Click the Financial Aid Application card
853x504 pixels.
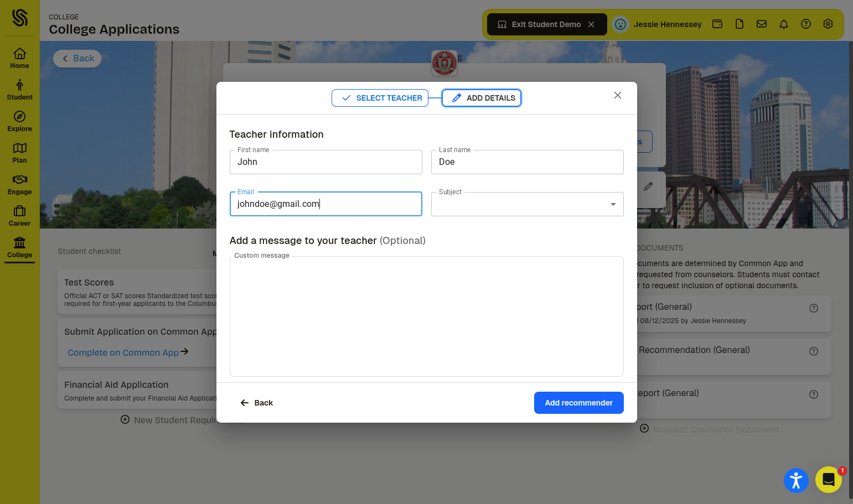click(x=137, y=390)
